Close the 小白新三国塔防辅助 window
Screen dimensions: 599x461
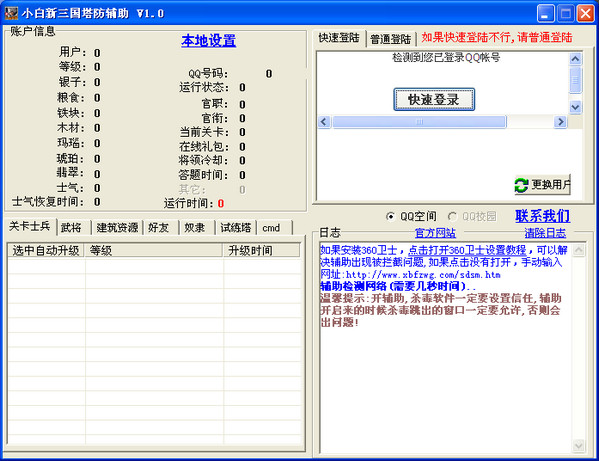(x=585, y=14)
